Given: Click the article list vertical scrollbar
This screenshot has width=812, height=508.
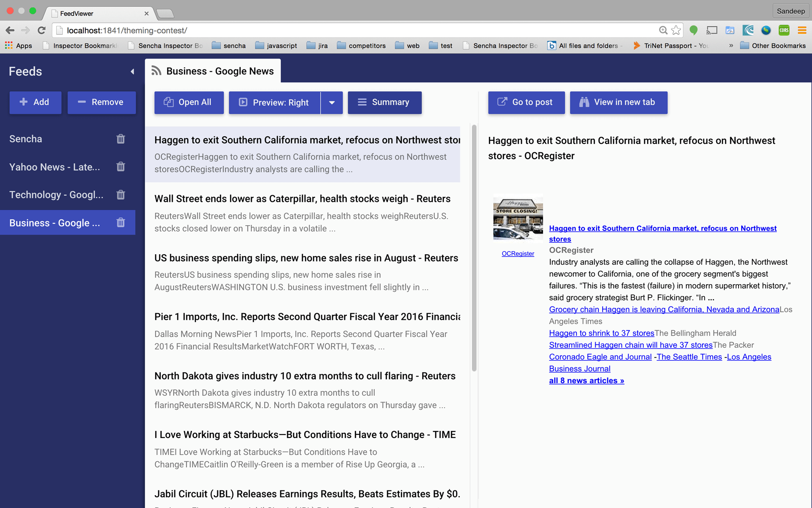Looking at the screenshot, I should tap(474, 249).
